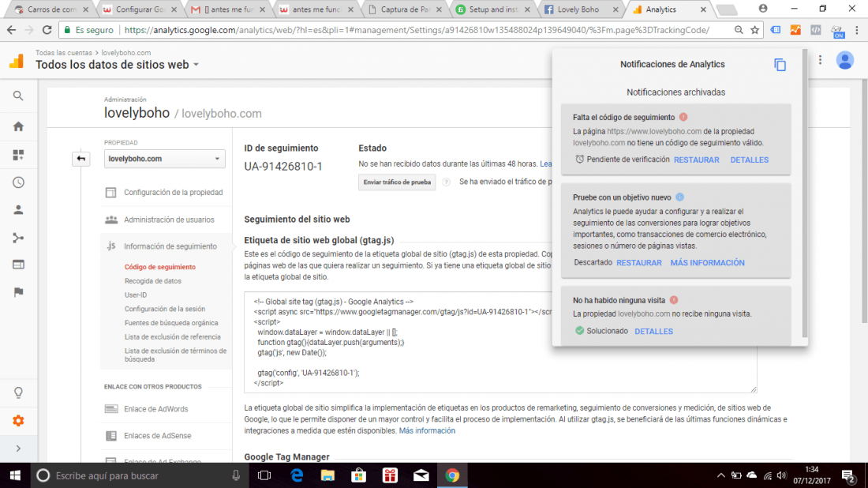Open Microsoft Edge from the taskbar
The width and height of the screenshot is (868, 488).
(x=297, y=476)
